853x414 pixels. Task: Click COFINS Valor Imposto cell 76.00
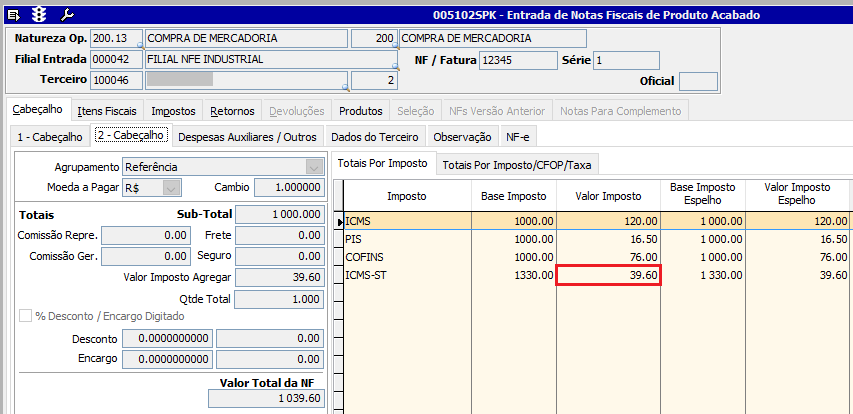click(x=608, y=257)
